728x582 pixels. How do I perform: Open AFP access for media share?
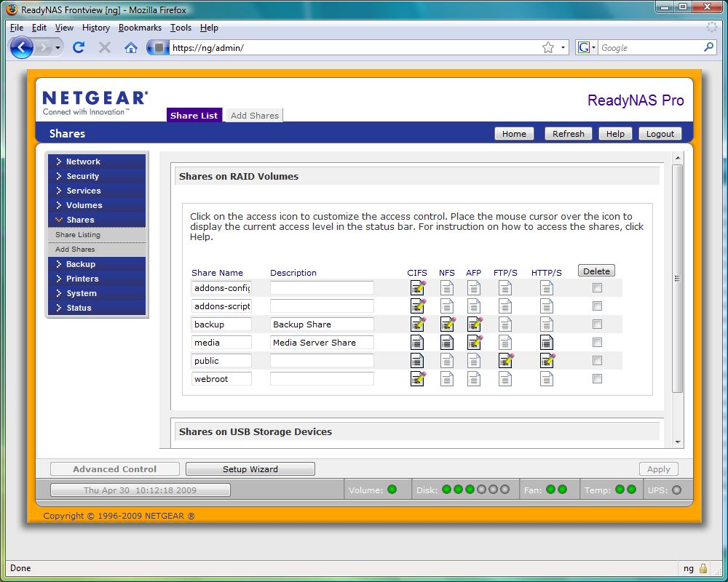pyautogui.click(x=475, y=343)
